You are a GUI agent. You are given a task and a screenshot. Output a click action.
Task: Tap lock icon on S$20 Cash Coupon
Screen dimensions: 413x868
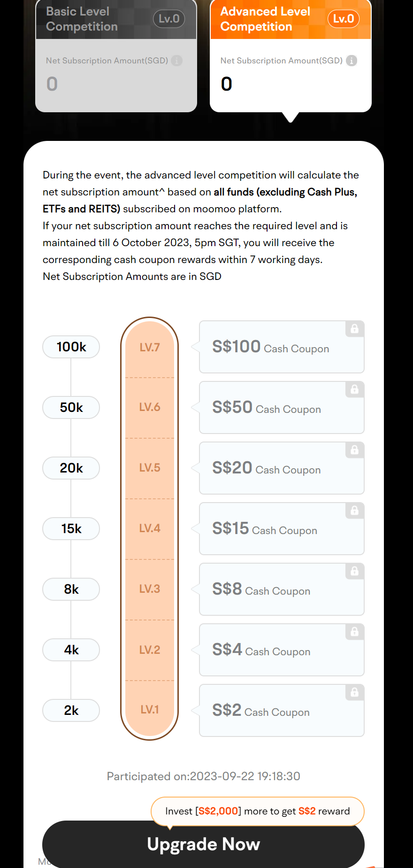click(355, 450)
